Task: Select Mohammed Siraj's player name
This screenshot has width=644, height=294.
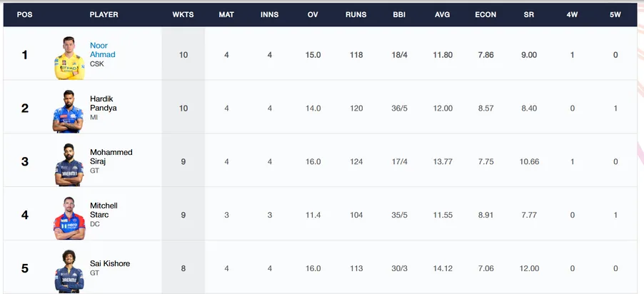Action: pos(111,157)
